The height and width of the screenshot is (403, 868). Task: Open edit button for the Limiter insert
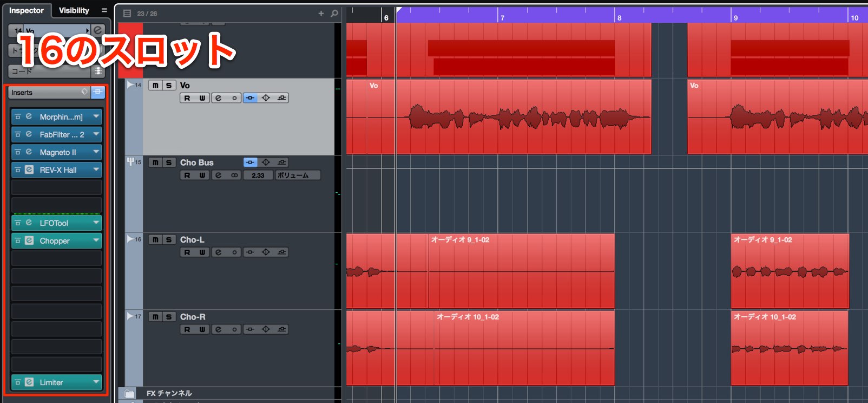click(x=29, y=382)
